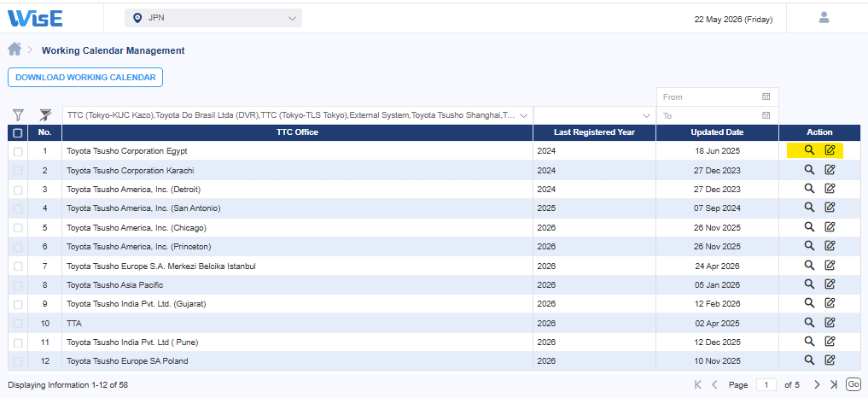This screenshot has width=868, height=398.
Task: Click the Go page button
Action: (x=853, y=384)
